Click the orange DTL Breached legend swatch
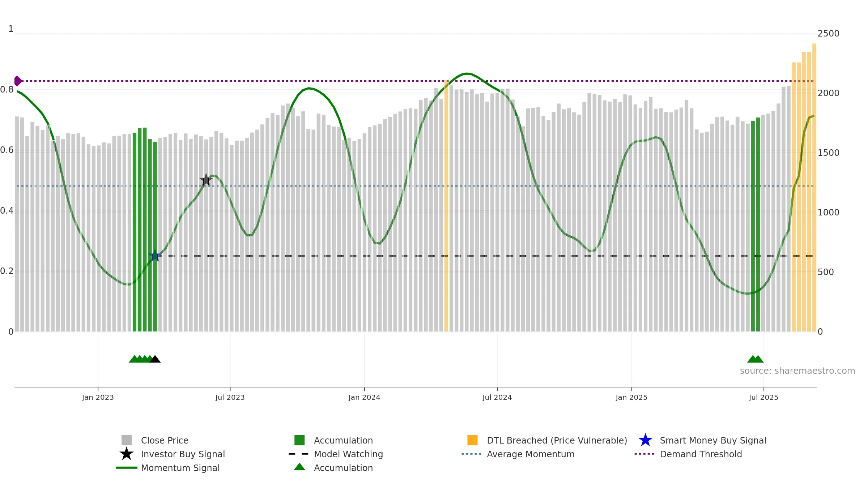The height and width of the screenshot is (488, 868). pos(472,440)
